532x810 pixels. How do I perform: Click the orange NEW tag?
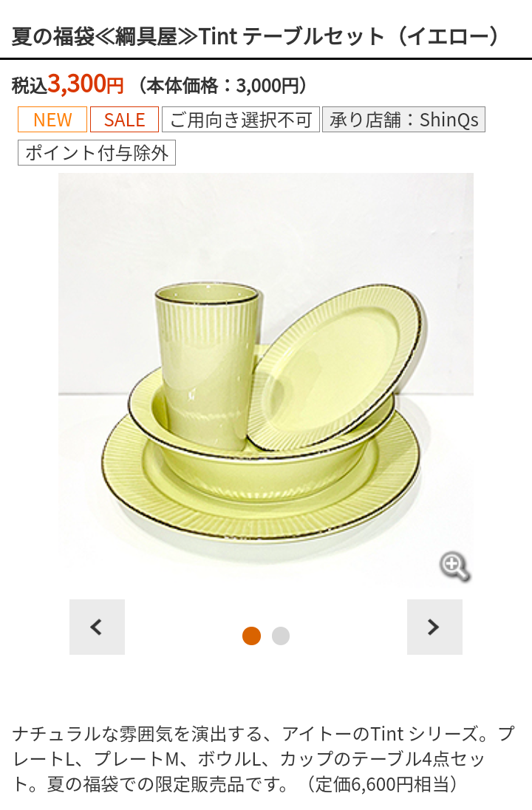(x=52, y=119)
